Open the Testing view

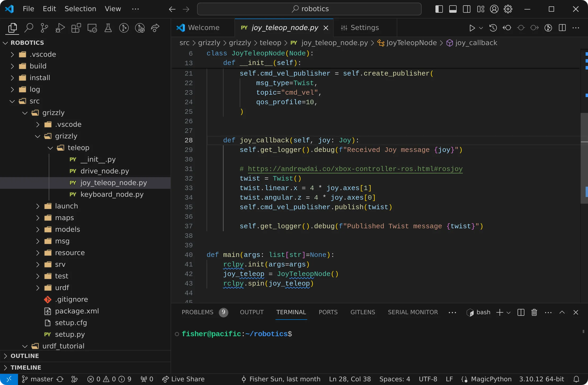click(108, 28)
